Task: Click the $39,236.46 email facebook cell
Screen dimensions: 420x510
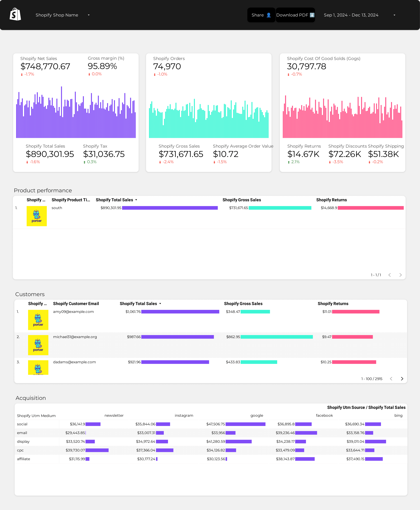Action: [285, 433]
